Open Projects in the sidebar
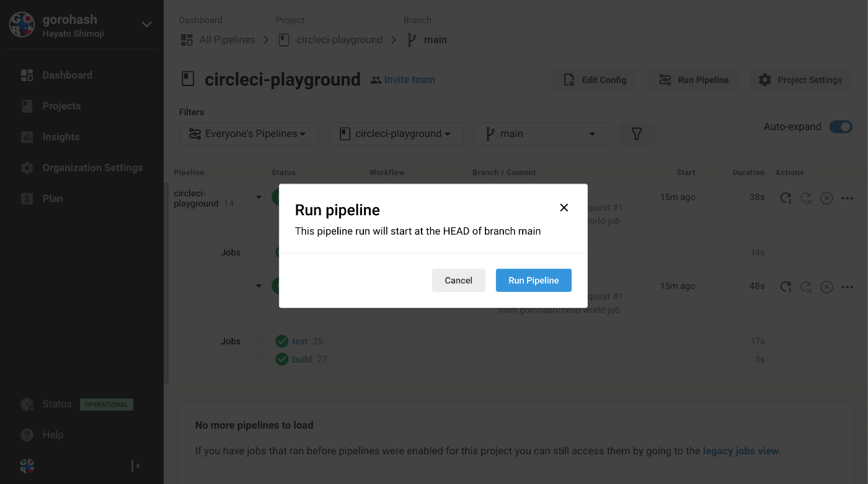This screenshot has height=484, width=868. (x=61, y=106)
